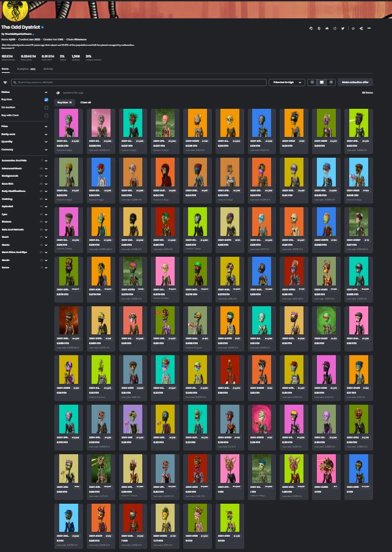
Task: Expand the Name trait filter
Action: click(x=24, y=268)
